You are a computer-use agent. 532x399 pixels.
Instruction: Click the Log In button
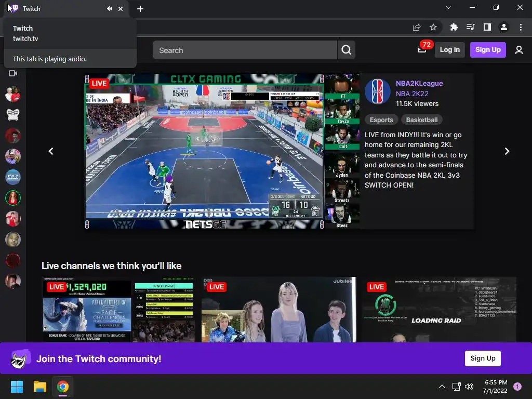coord(449,50)
